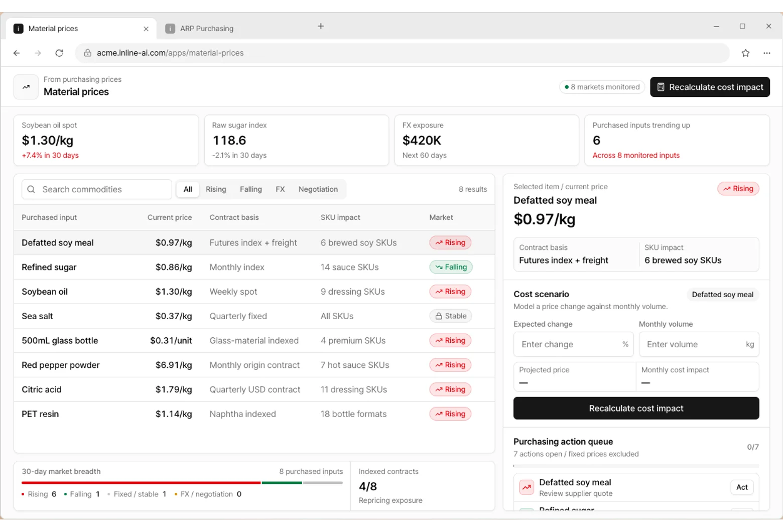The image size is (783, 532).
Task: Focus the Search commodities field
Action: pos(97,189)
